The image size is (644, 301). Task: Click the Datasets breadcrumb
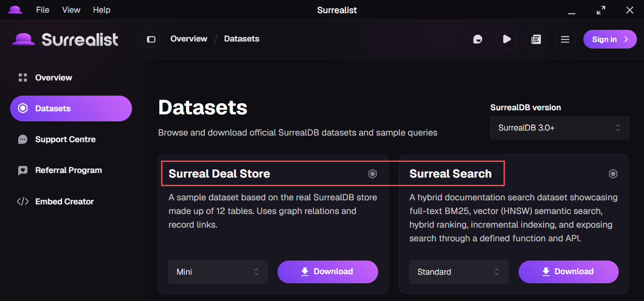click(x=242, y=39)
